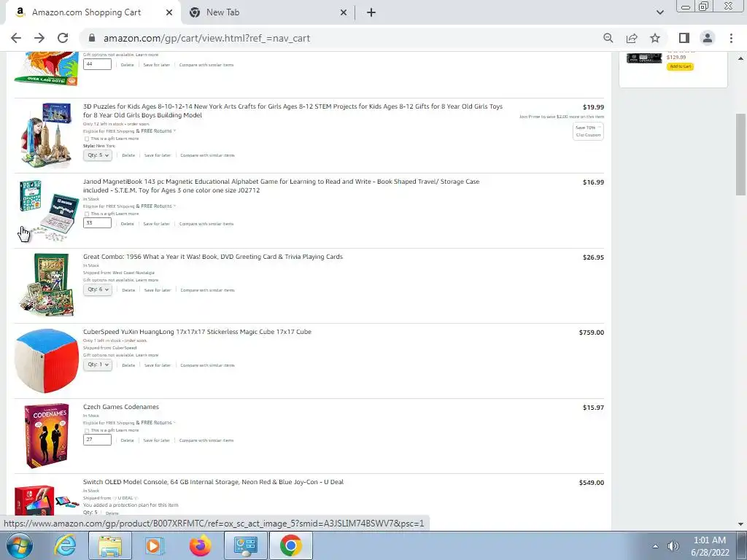Viewport: 747px width, 560px height.
Task: Open the control panel taskbar icon
Action: [246, 545]
